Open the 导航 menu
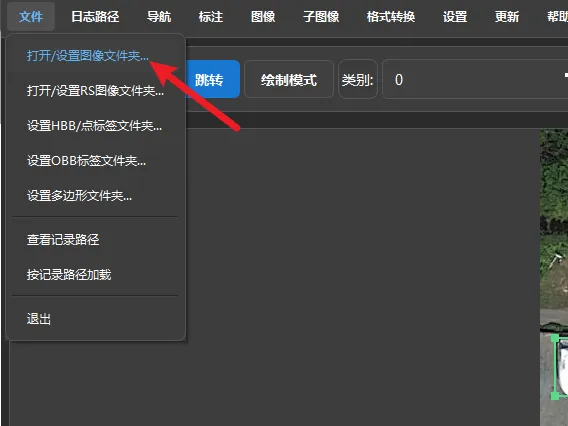 (159, 17)
